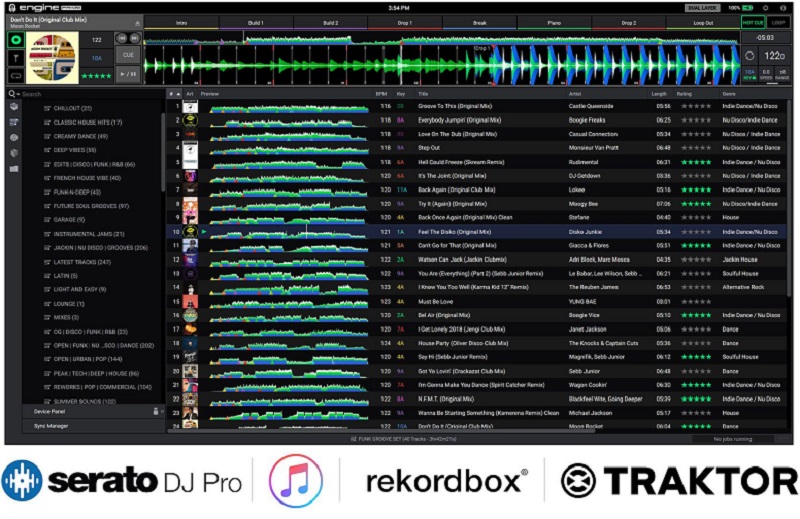Sort tracks by Title column header
Image resolution: width=800 pixels, height=519 pixels.
[423, 94]
